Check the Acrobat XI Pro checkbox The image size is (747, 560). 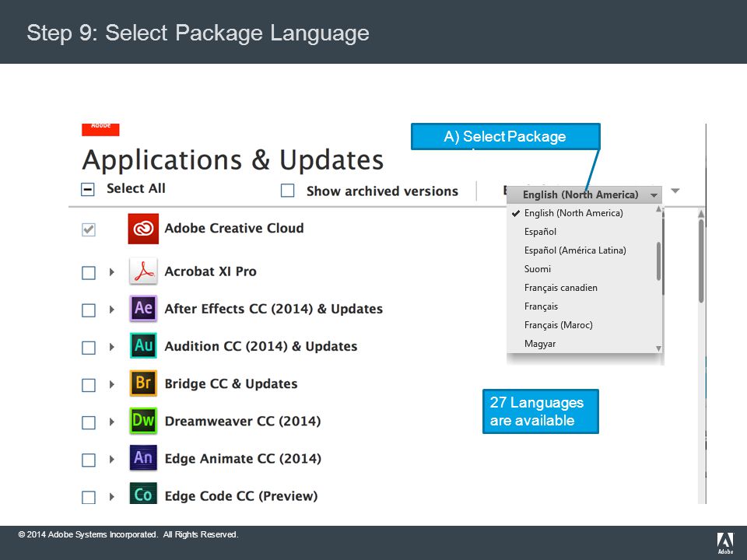click(89, 273)
